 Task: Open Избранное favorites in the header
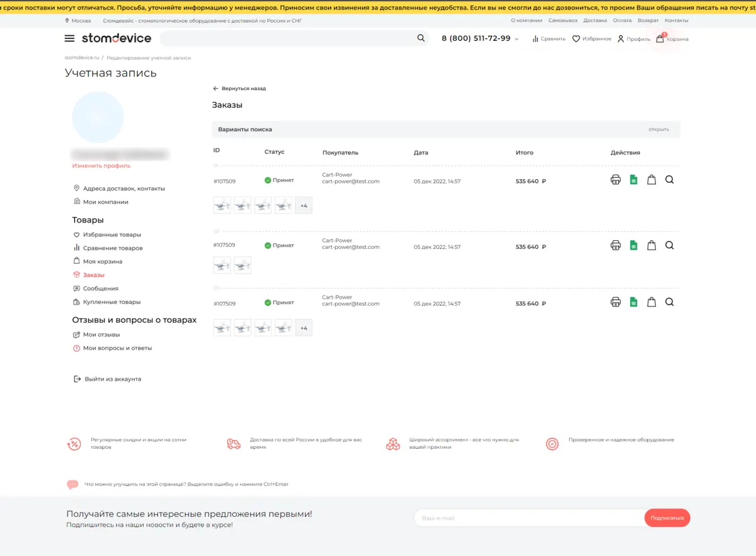(x=592, y=39)
